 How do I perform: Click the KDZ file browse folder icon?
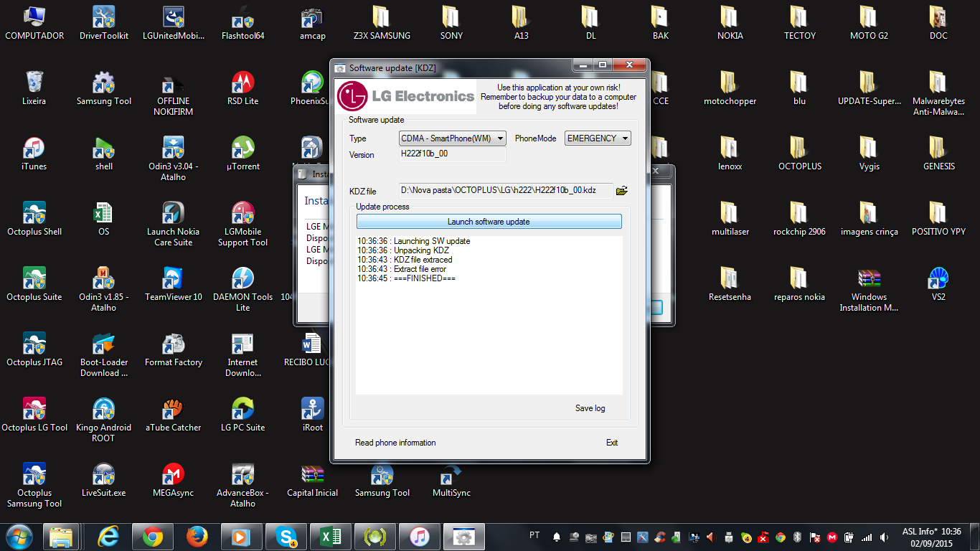(x=622, y=191)
